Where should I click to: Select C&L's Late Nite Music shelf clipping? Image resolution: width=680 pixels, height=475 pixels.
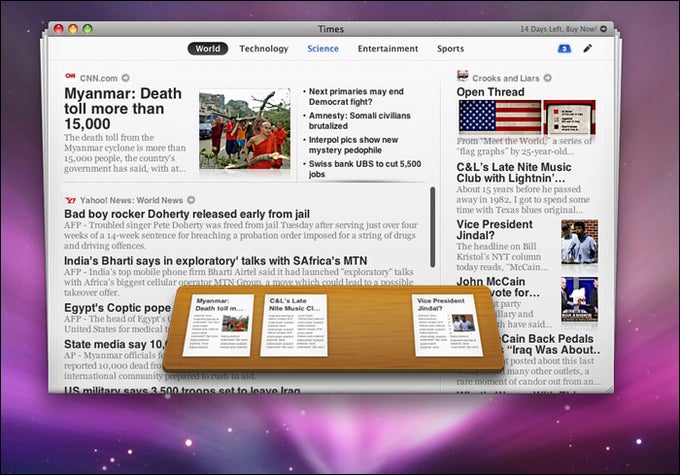294,325
